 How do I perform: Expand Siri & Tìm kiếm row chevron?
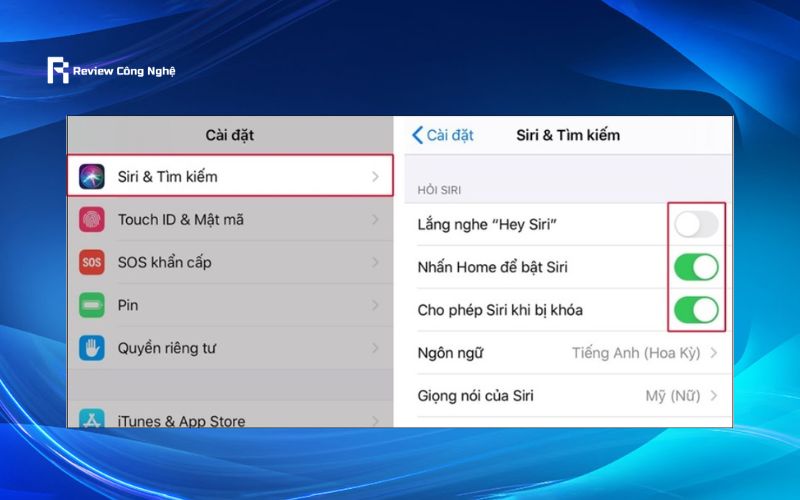tap(376, 177)
